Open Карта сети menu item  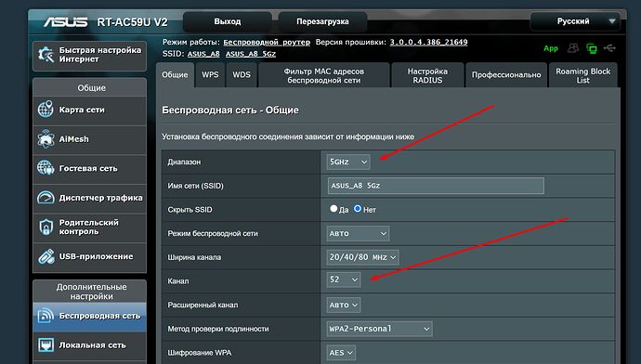coord(89,110)
